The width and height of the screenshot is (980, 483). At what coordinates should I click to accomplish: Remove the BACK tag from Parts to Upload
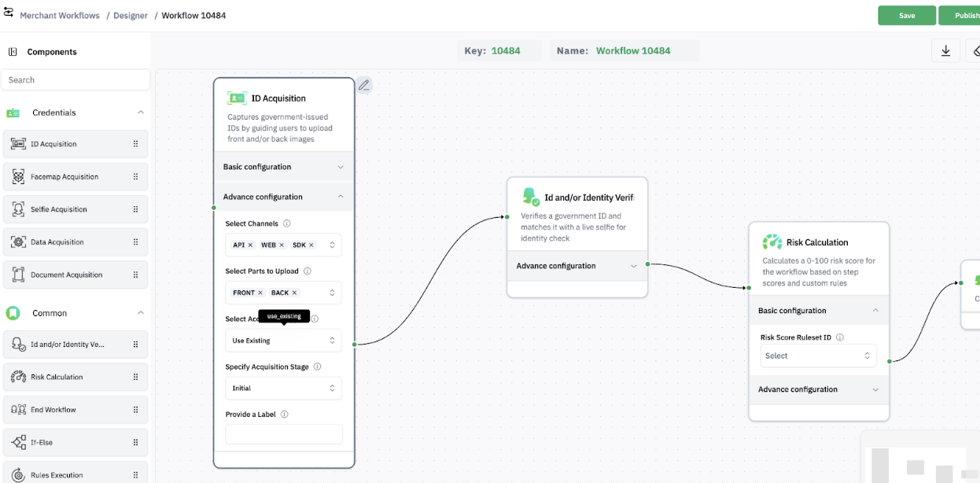295,293
